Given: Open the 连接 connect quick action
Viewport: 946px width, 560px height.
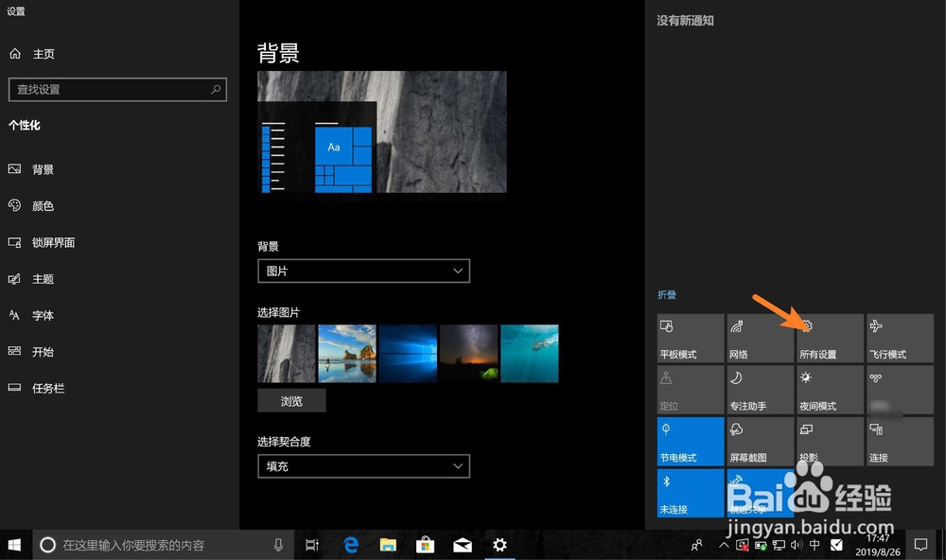Looking at the screenshot, I should point(898,441).
